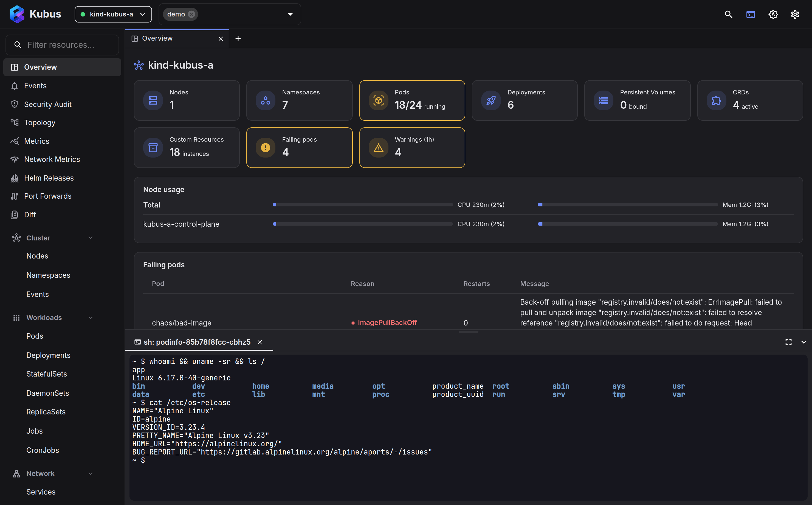Collapse the Network sidebar section

click(91, 474)
